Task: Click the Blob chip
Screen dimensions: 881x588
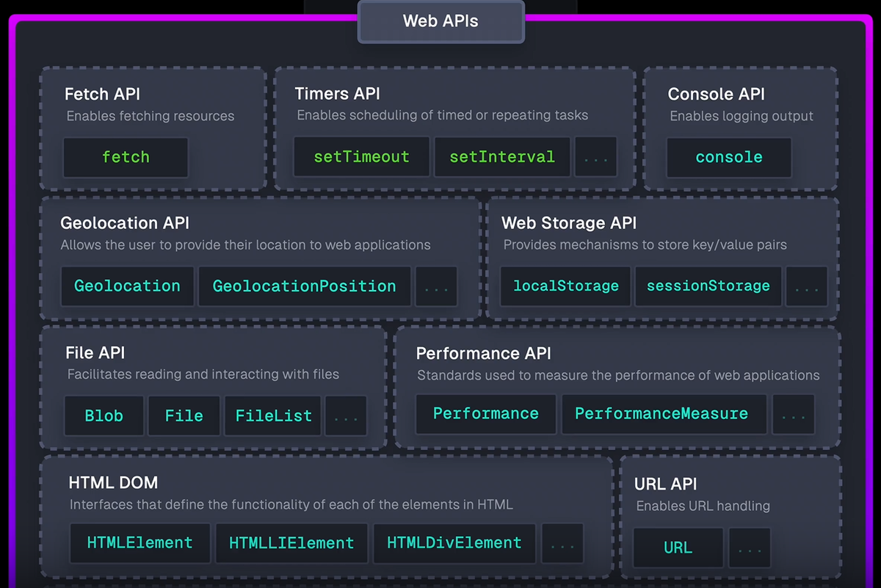Action: pos(104,415)
